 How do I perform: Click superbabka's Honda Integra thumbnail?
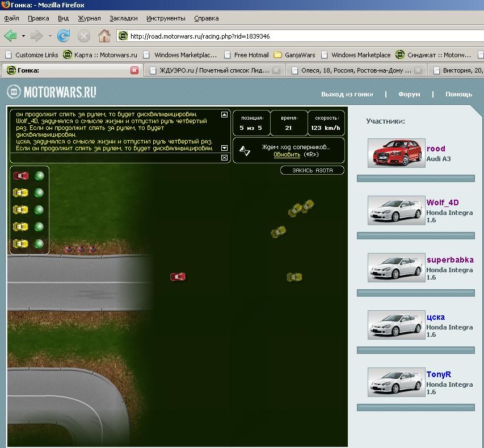point(397,268)
